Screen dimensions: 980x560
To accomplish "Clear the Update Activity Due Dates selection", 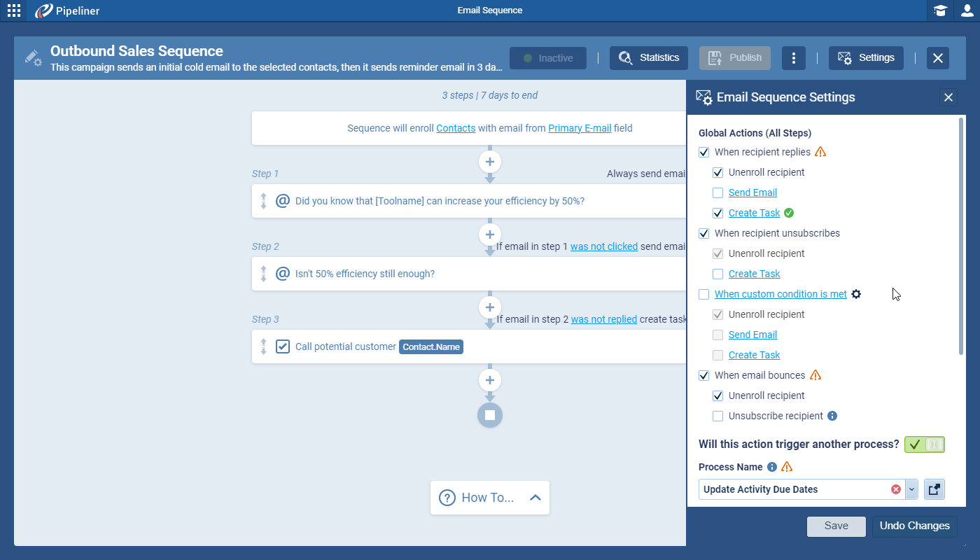I will [895, 489].
